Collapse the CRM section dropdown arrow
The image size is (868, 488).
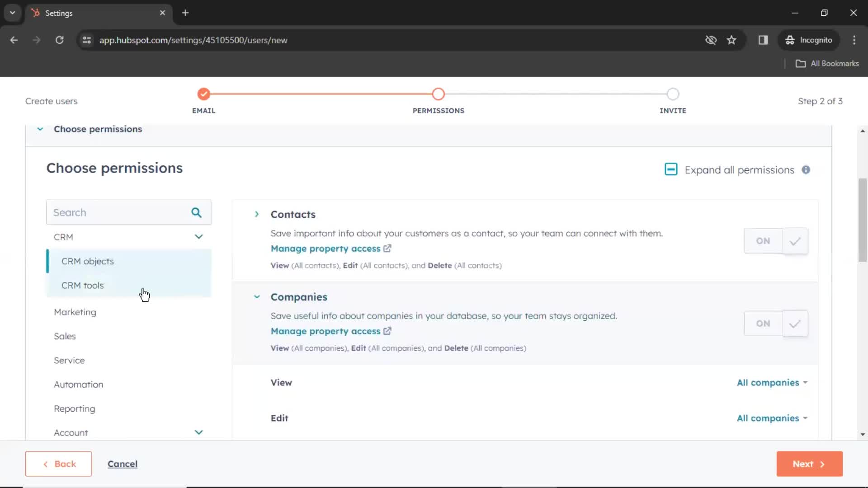[198, 237]
